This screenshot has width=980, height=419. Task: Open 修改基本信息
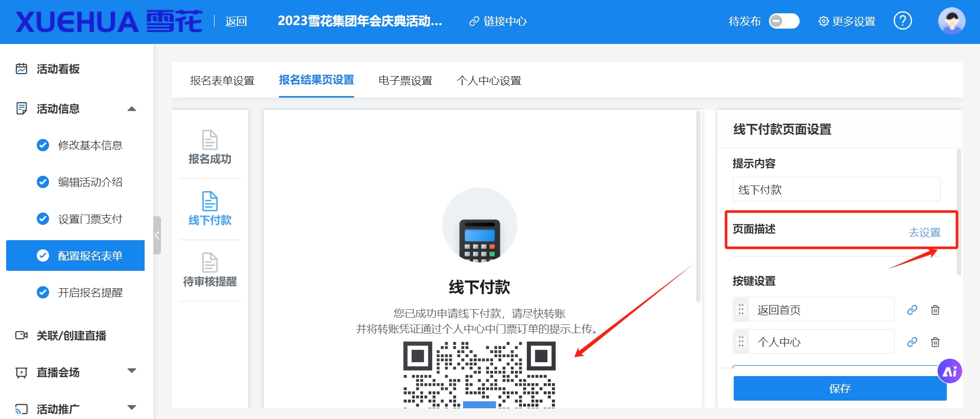click(90, 145)
